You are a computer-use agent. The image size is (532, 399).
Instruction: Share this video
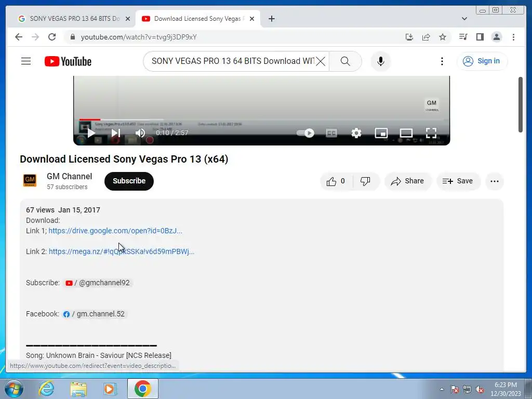407,181
